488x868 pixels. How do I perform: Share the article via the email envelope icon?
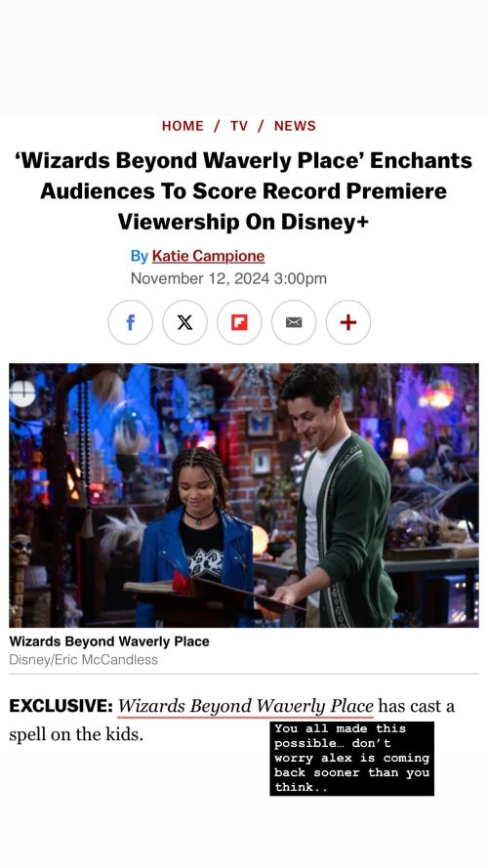[x=294, y=322]
